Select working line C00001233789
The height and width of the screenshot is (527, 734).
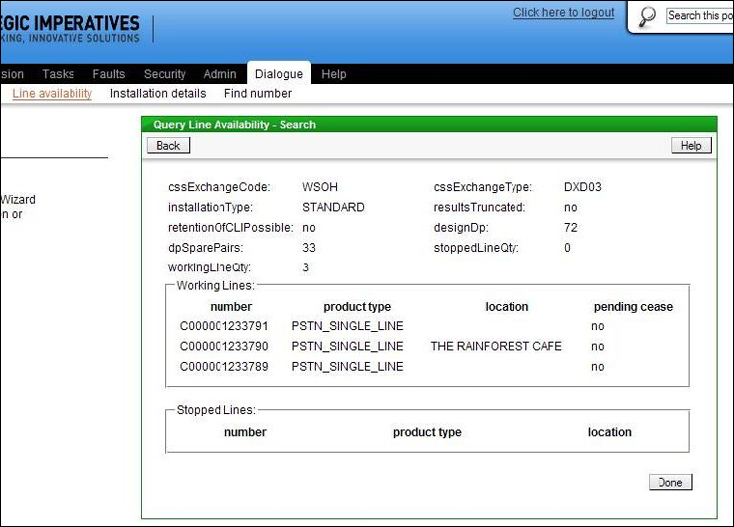coord(224,367)
